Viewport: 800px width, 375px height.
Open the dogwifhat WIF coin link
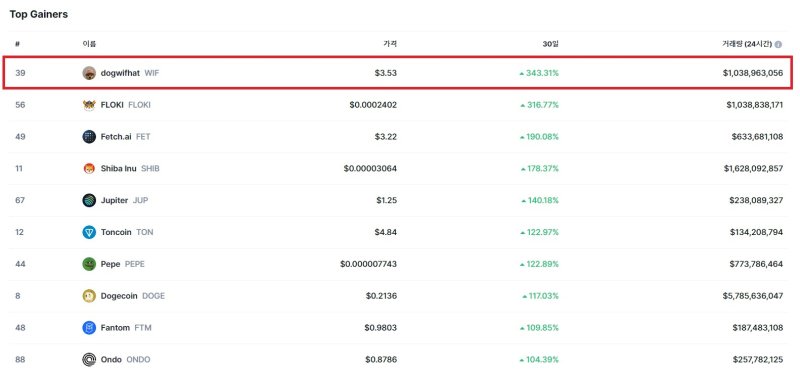tap(130, 73)
